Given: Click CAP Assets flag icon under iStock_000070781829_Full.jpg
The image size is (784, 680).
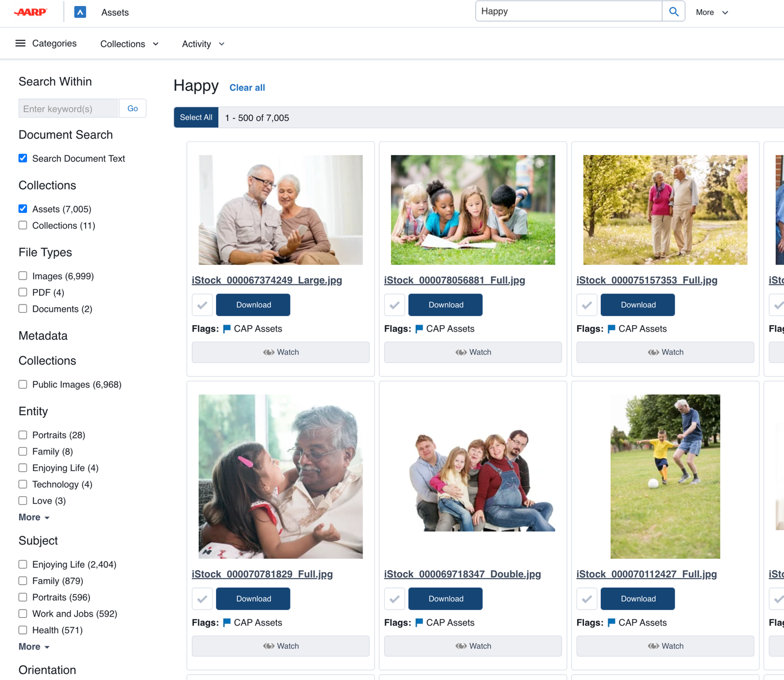Looking at the screenshot, I should click(x=227, y=623).
